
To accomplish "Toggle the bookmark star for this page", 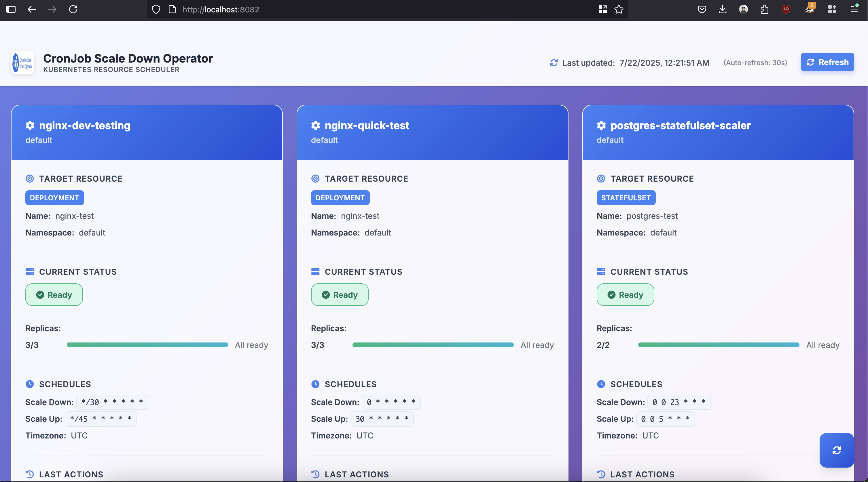I will pos(619,10).
